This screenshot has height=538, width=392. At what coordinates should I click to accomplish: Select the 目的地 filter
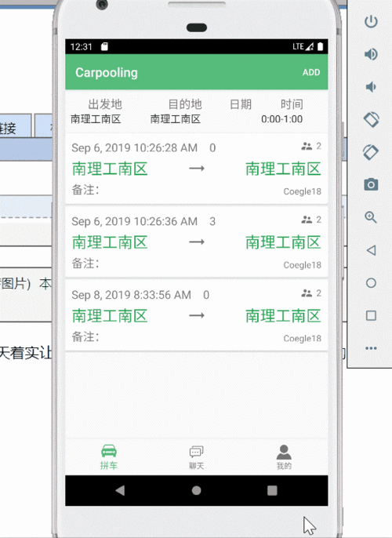click(176, 111)
